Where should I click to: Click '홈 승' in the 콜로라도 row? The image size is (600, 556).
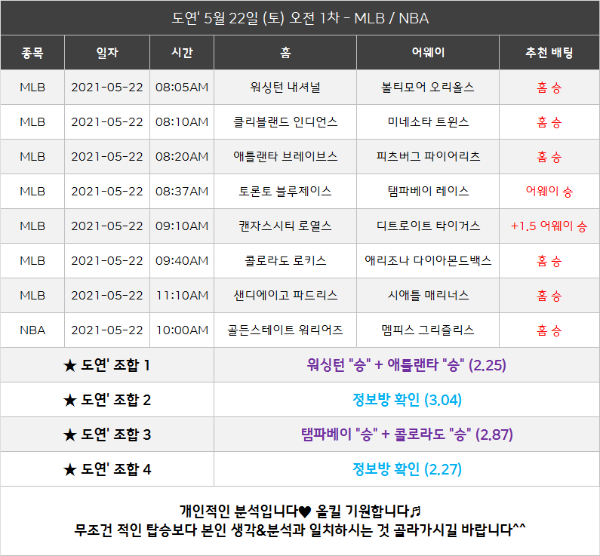[549, 261]
